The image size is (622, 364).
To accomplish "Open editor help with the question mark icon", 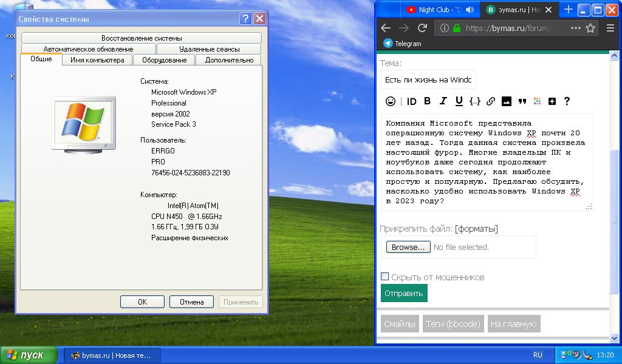I will click(x=567, y=101).
